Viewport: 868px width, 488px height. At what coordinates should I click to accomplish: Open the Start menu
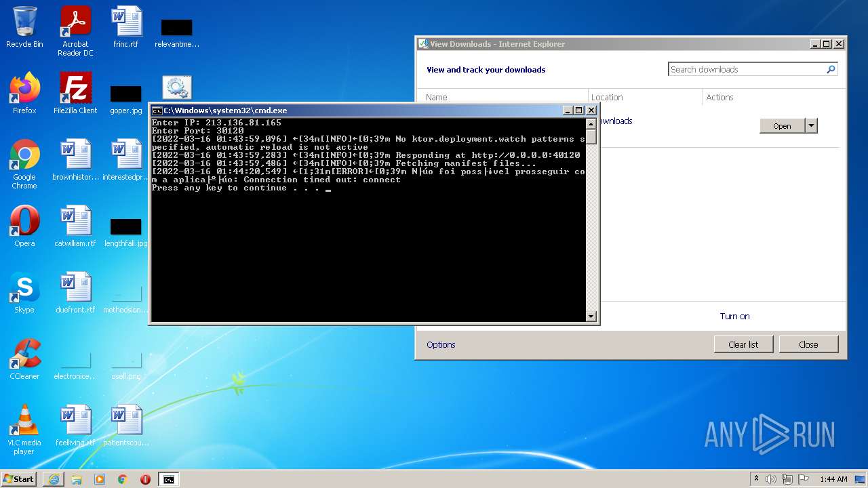point(19,479)
